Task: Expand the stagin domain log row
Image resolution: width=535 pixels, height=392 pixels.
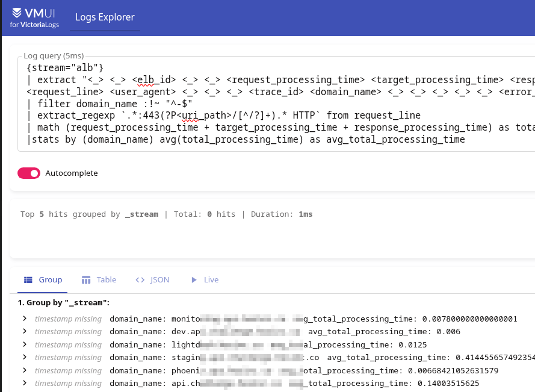Action: click(25, 357)
